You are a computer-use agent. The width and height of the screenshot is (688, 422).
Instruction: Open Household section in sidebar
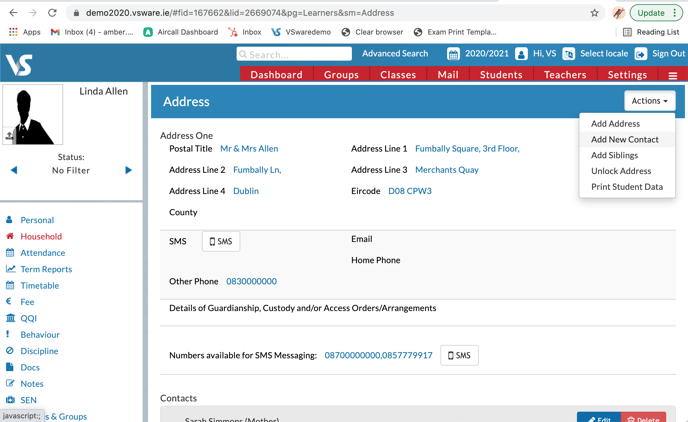[x=41, y=236]
